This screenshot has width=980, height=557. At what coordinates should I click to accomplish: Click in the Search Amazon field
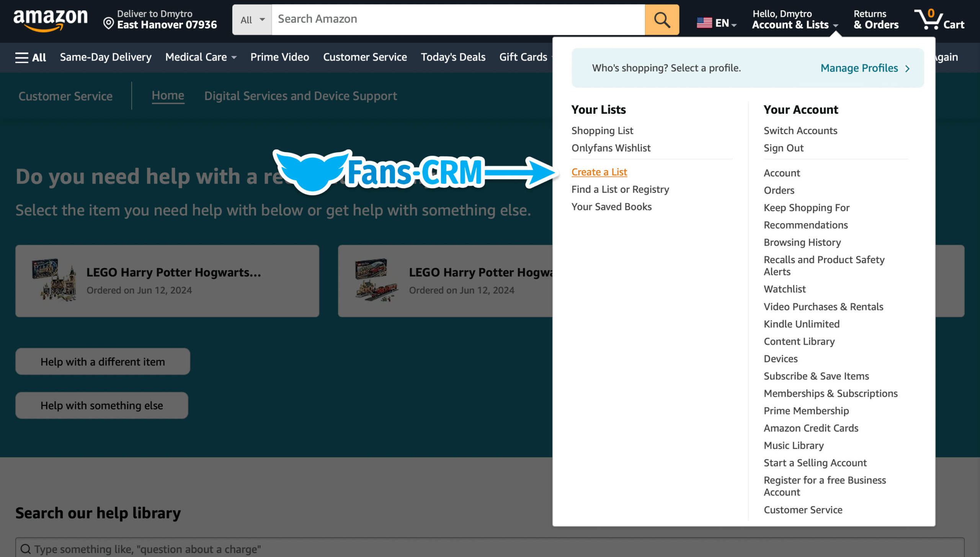point(458,20)
